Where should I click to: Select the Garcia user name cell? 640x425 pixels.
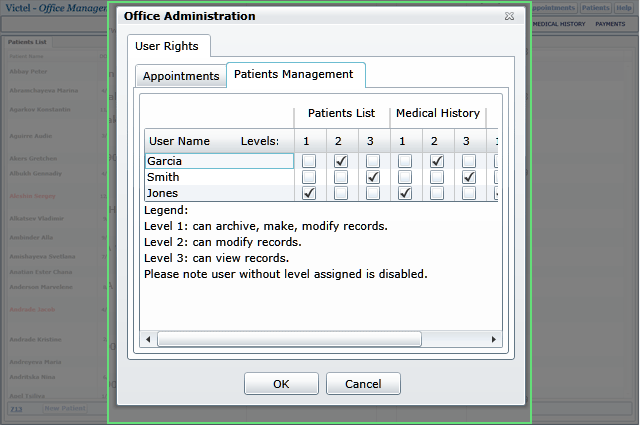pyautogui.click(x=219, y=161)
